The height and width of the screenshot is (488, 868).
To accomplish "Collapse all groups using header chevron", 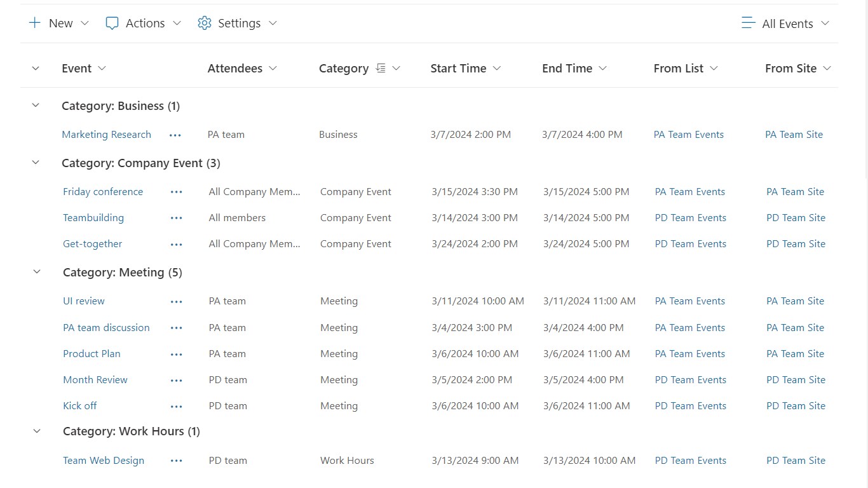I will (36, 69).
